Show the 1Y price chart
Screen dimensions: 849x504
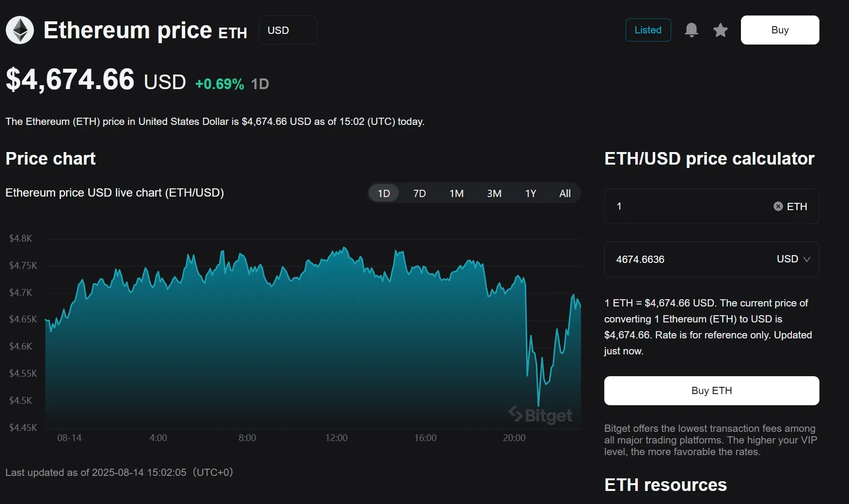point(531,193)
